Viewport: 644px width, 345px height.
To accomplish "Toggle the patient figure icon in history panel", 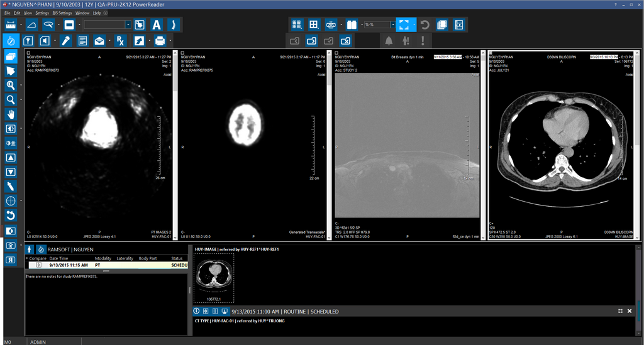I will tap(29, 249).
